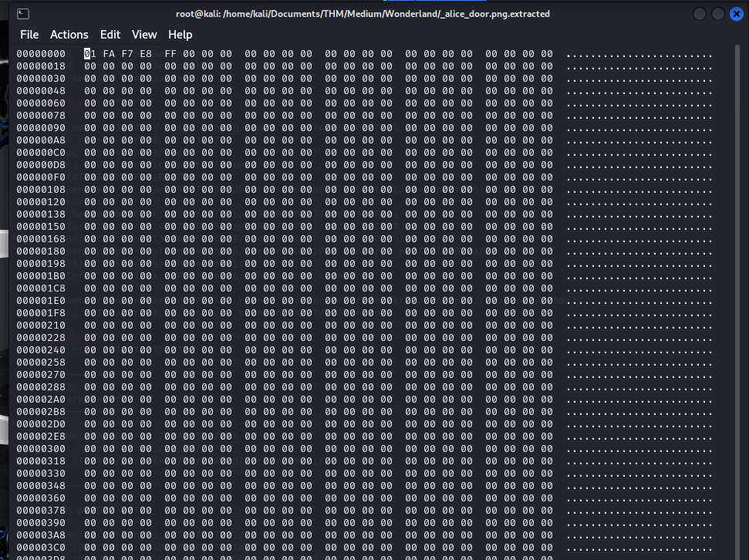Click offset label 00000330

coord(41,474)
